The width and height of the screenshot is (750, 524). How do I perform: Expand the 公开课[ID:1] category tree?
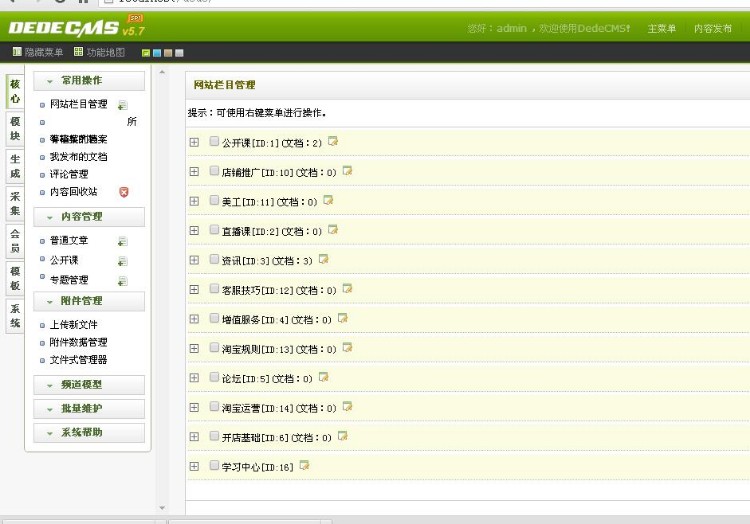coord(194,142)
